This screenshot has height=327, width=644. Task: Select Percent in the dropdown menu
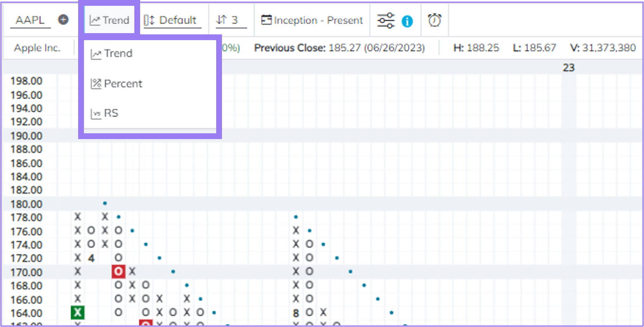tap(117, 84)
